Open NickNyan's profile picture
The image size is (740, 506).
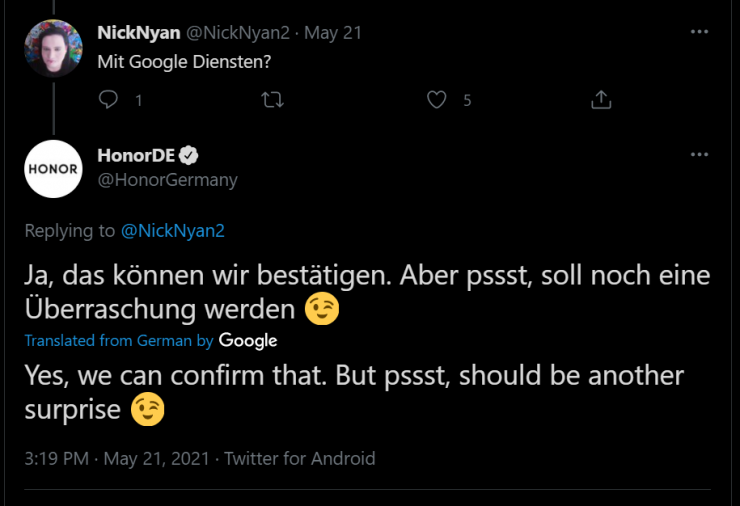tap(52, 47)
